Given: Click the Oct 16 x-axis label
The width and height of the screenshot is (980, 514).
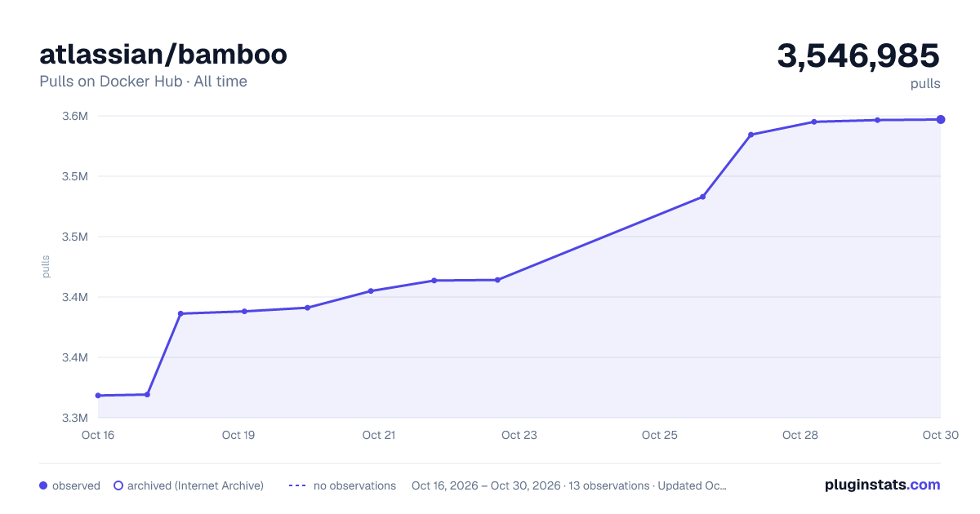Looking at the screenshot, I should coord(98,435).
